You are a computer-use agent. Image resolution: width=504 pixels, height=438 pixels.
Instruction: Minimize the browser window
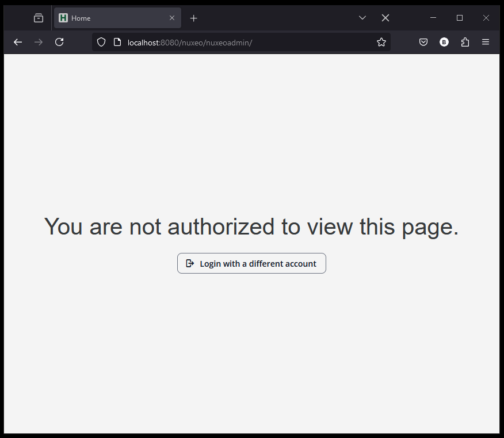pyautogui.click(x=433, y=18)
